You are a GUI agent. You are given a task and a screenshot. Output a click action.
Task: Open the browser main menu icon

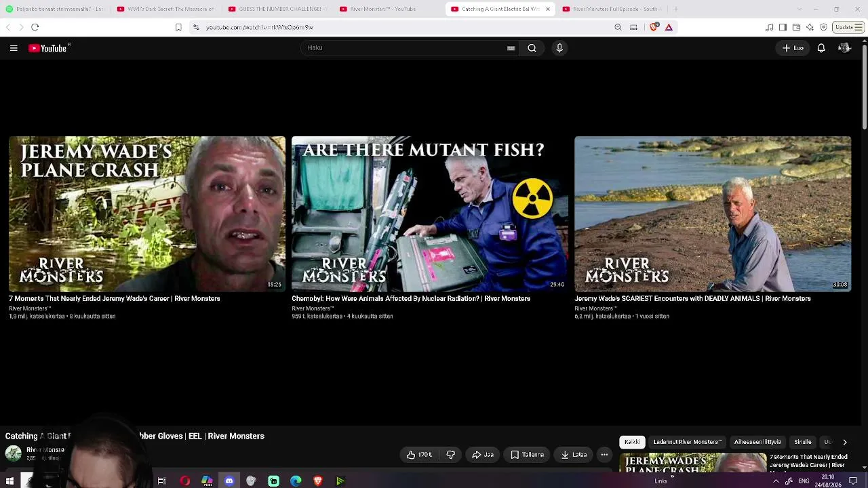[x=859, y=27]
